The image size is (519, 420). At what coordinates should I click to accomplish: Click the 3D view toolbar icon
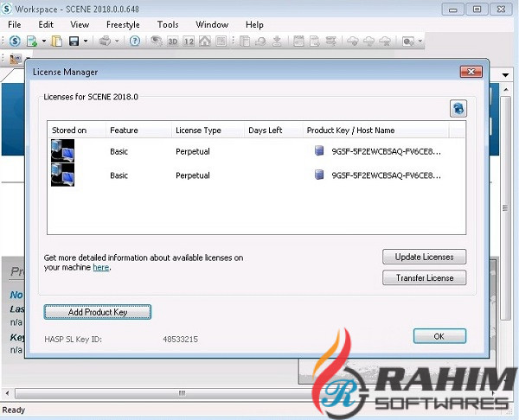(x=172, y=41)
